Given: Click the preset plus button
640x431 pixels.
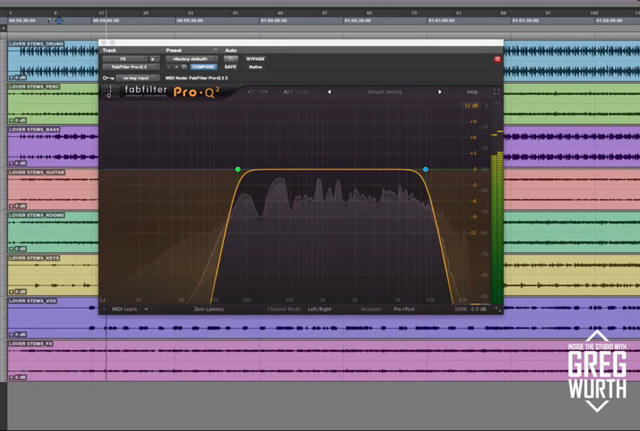Looking at the screenshot, I should (x=176, y=67).
